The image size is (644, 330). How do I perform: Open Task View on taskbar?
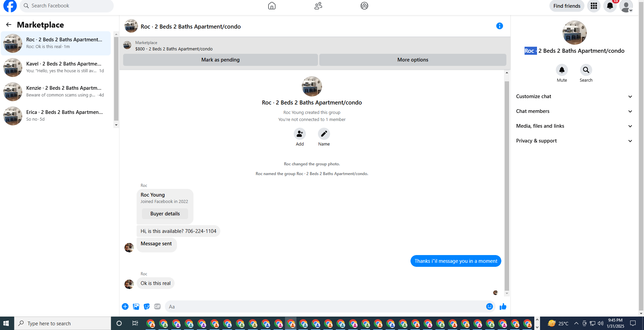[135, 323]
